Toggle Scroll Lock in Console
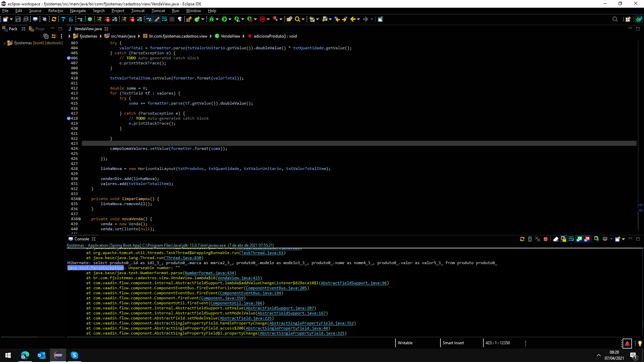The image size is (644, 362). 563,239
